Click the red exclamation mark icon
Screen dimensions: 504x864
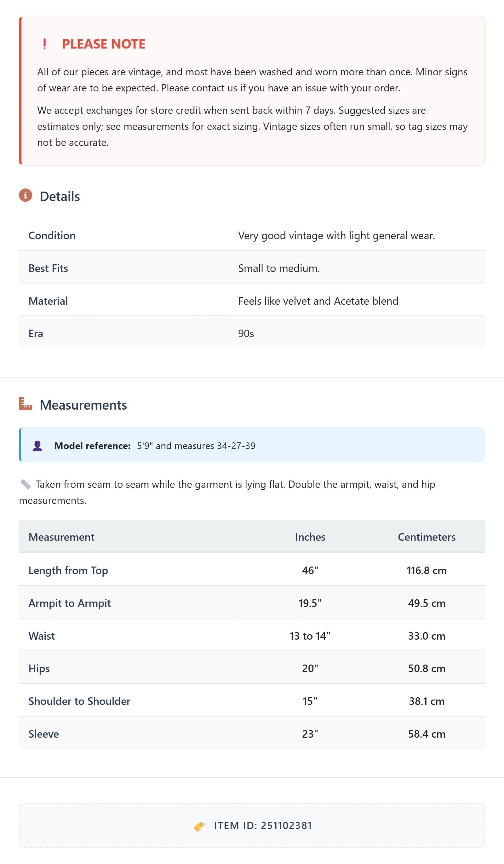point(44,44)
